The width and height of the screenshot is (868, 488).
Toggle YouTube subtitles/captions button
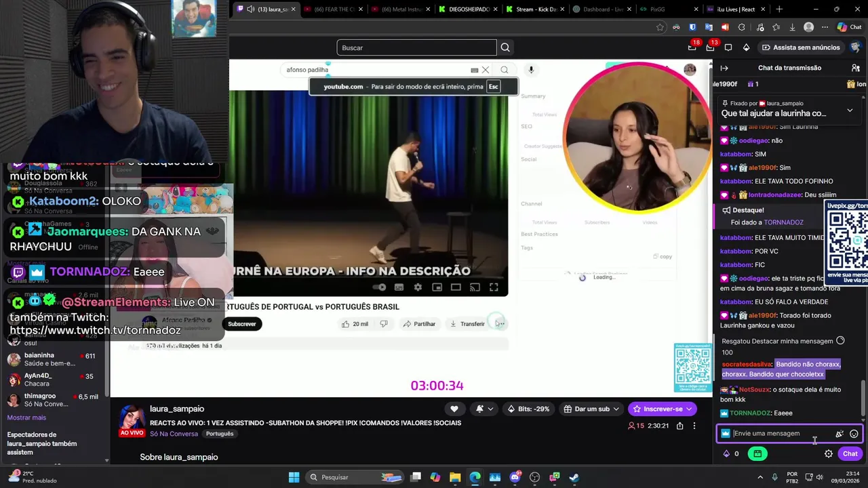(x=399, y=287)
